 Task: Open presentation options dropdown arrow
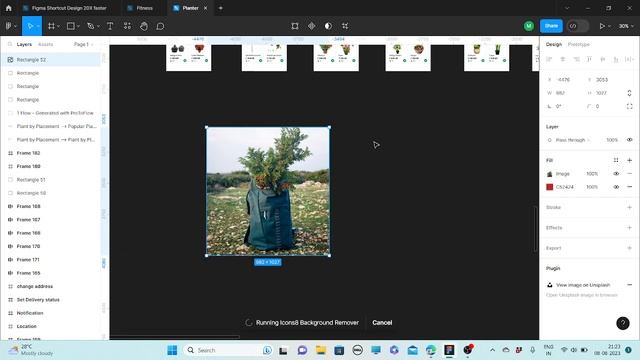609,26
